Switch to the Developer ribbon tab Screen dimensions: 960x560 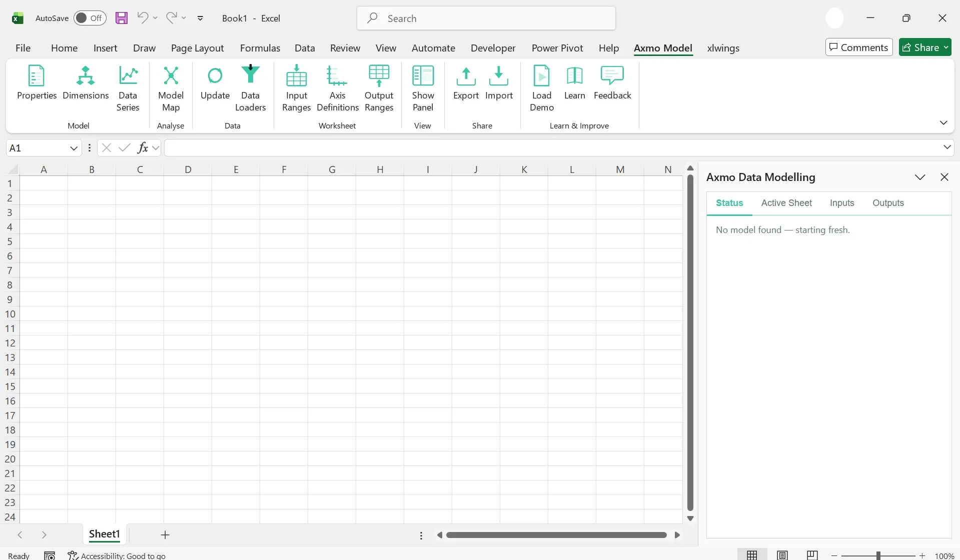coord(493,48)
